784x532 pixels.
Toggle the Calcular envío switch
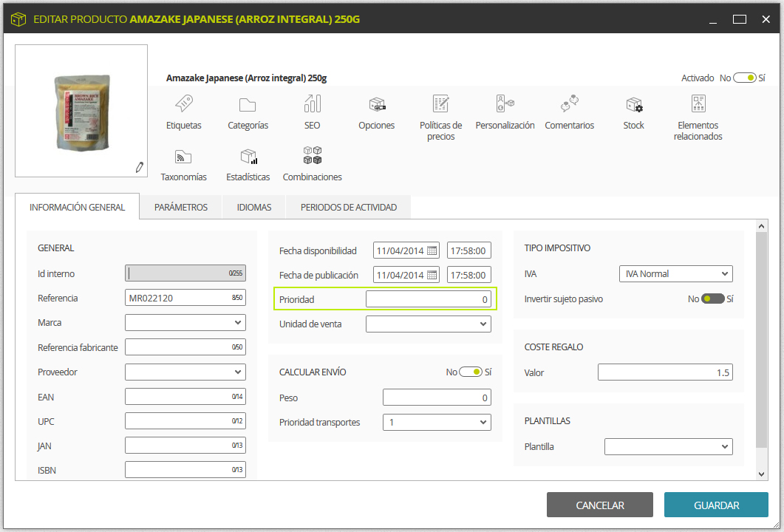pos(471,372)
